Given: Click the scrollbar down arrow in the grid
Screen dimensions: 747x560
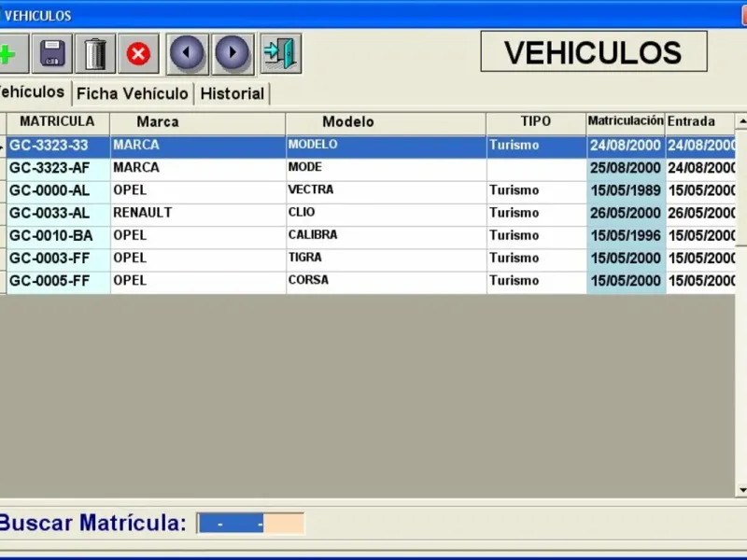Looking at the screenshot, I should point(741,489).
